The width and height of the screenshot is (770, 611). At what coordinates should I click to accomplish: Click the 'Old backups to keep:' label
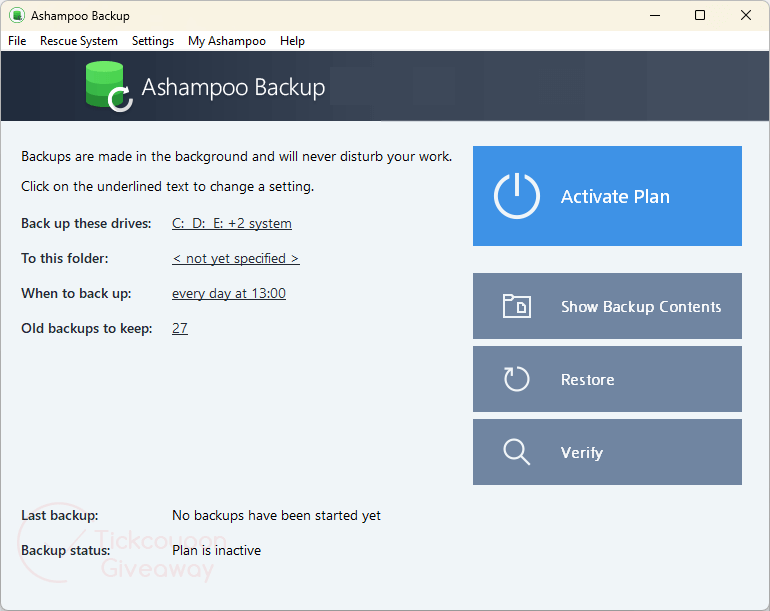click(x=86, y=328)
